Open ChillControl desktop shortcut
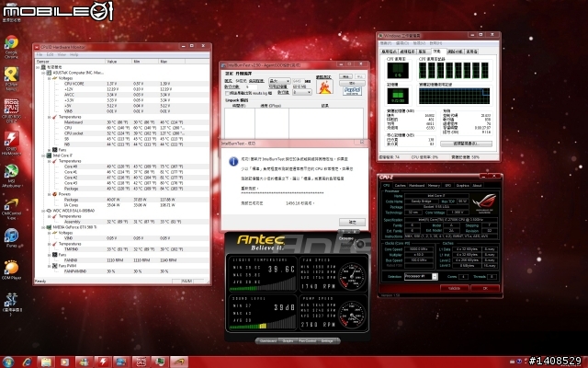The width and height of the screenshot is (588, 368). tap(11, 209)
